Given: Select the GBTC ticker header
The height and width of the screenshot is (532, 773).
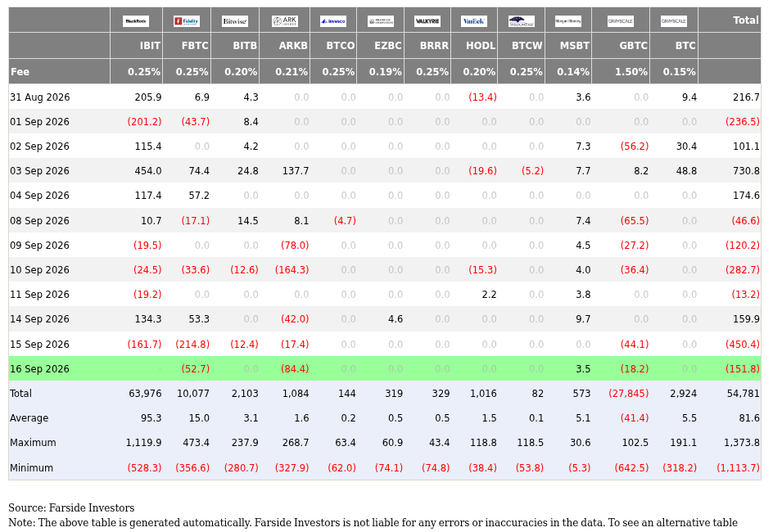Looking at the screenshot, I should pos(634,46).
